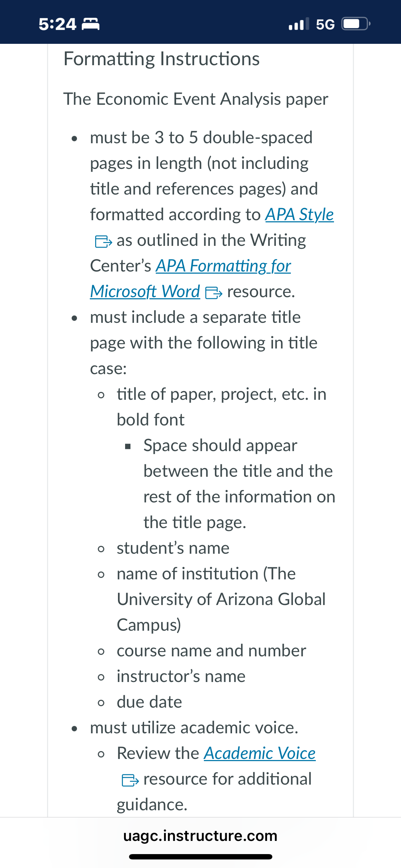The height and width of the screenshot is (868, 401).
Task: Tap the home indicator bar
Action: [x=201, y=857]
